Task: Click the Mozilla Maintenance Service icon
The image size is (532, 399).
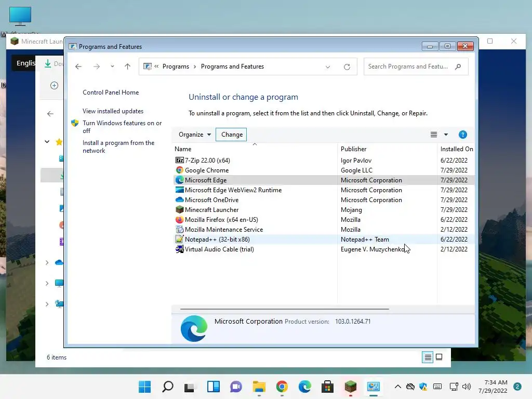Action: [x=179, y=229]
